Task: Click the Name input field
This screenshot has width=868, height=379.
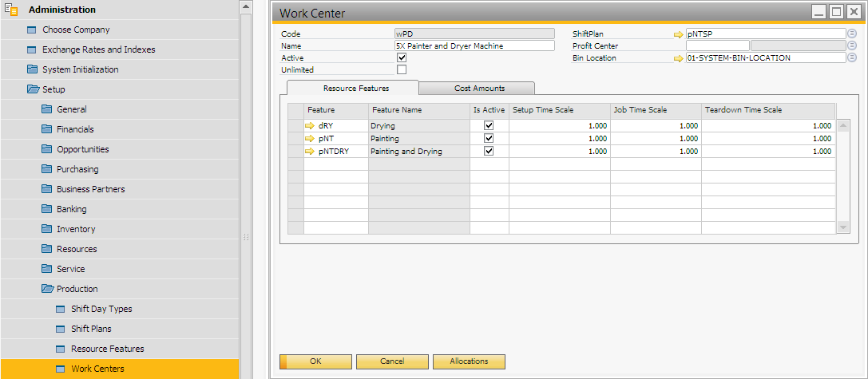Action: tap(474, 46)
